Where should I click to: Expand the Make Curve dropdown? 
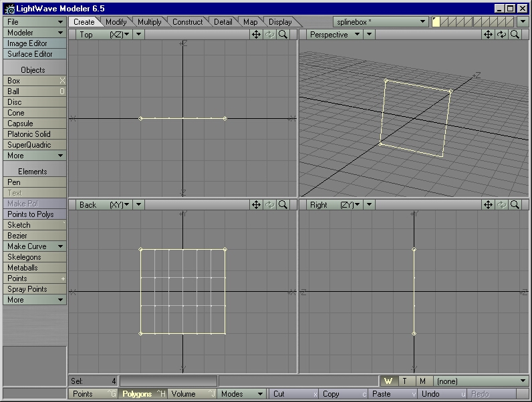(35, 246)
